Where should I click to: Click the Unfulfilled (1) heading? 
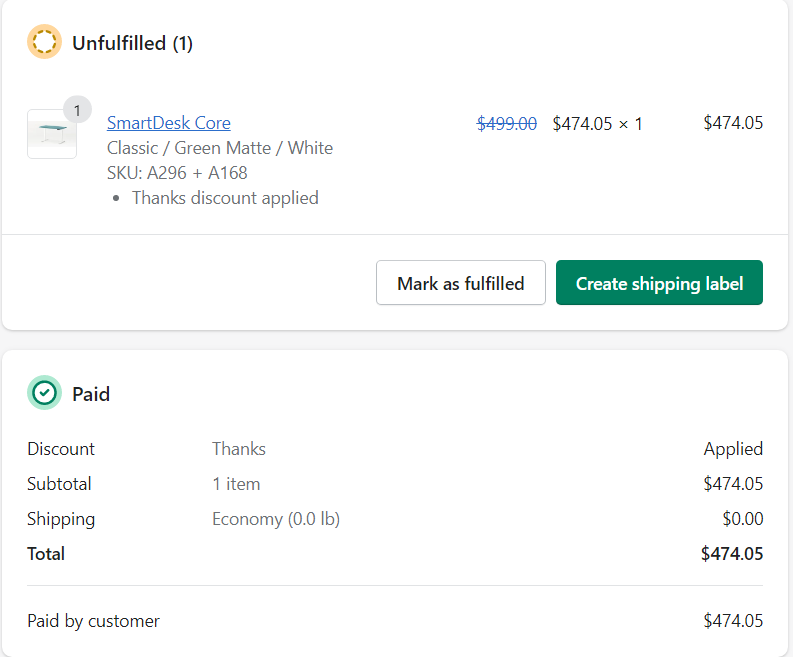tap(132, 43)
